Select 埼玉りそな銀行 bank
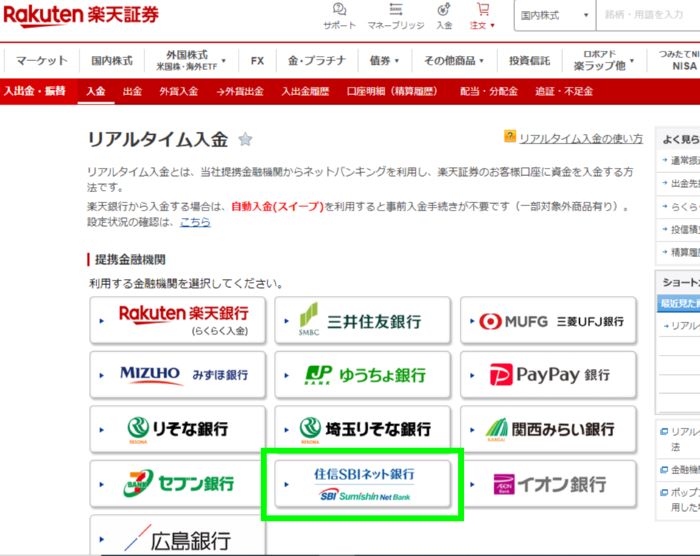Image resolution: width=700 pixels, height=556 pixels. click(x=362, y=429)
